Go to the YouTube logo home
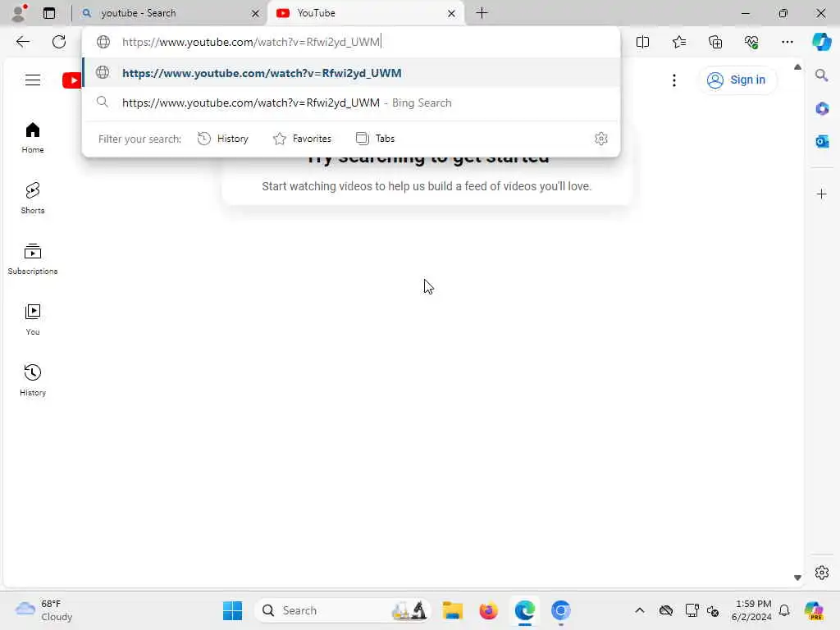Image resolution: width=840 pixels, height=630 pixels. (x=72, y=80)
